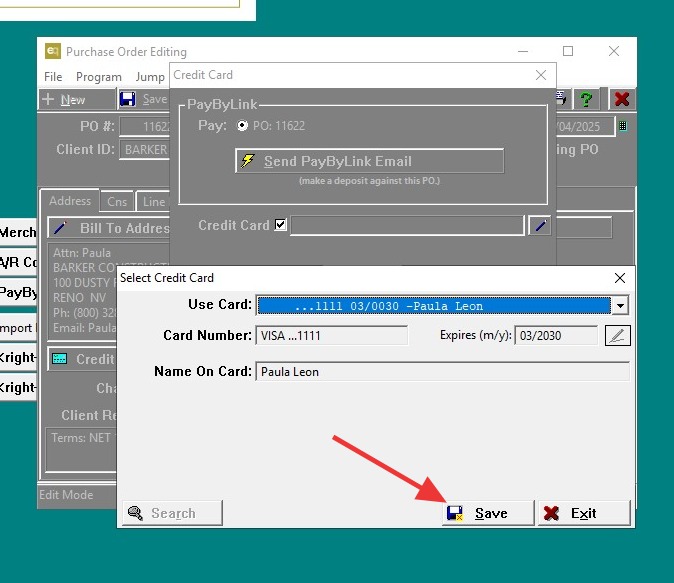Click the Purchase Order Editing app icon
The width and height of the screenshot is (674, 583).
pos(53,51)
